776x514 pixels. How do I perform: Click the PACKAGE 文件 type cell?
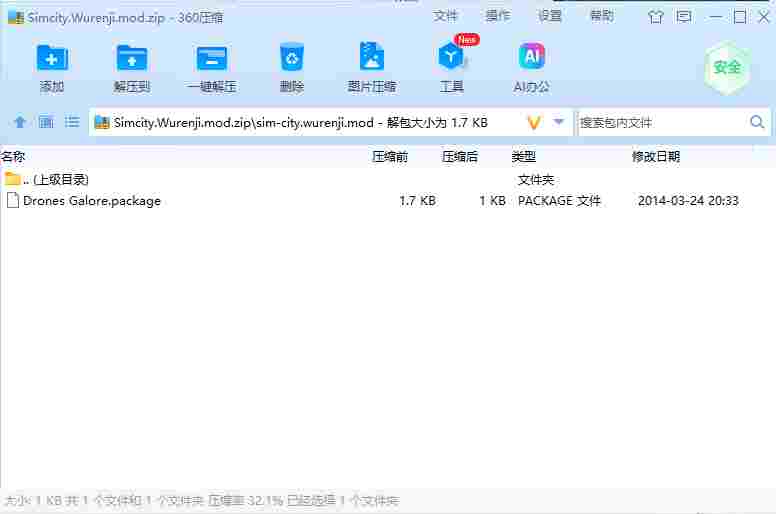pyautogui.click(x=559, y=201)
